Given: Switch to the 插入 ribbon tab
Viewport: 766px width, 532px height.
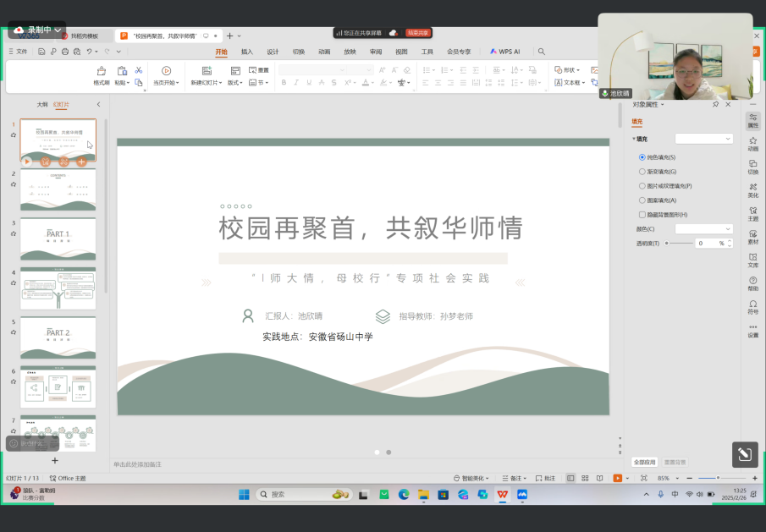Looking at the screenshot, I should point(247,52).
